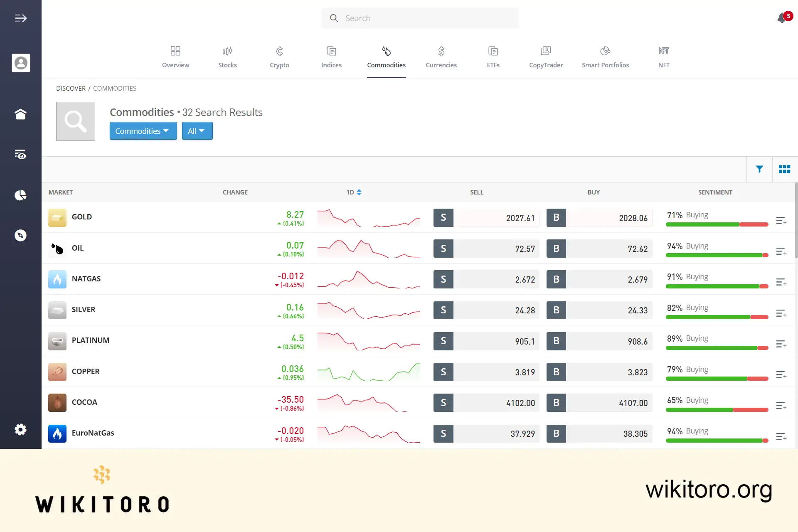The height and width of the screenshot is (532, 798).
Task: Select the Stocks tab
Action: click(227, 57)
